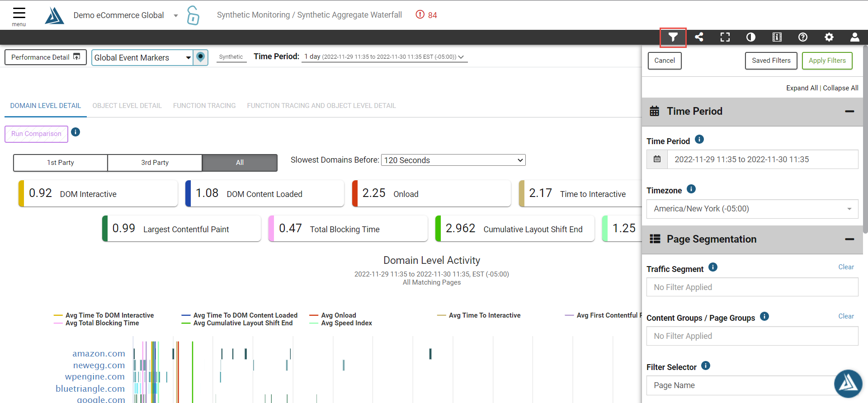Click the share icon in toolbar
The image size is (868, 403).
(699, 37)
